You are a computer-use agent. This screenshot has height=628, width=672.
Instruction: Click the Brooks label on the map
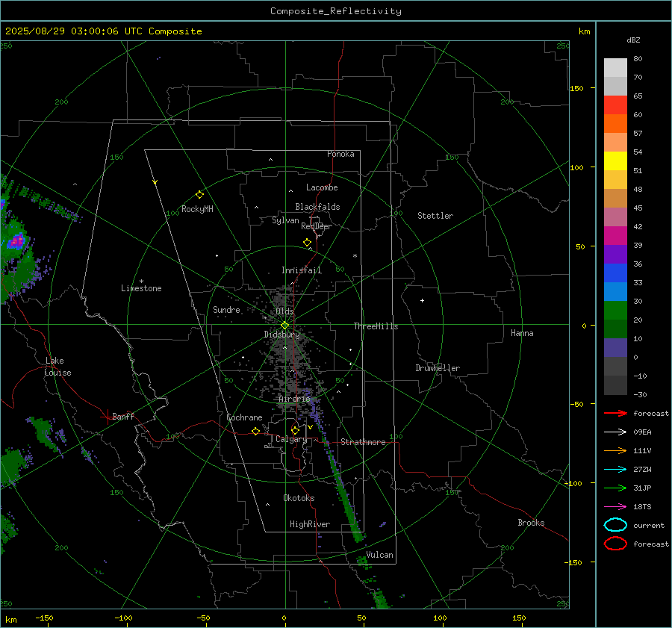click(531, 523)
